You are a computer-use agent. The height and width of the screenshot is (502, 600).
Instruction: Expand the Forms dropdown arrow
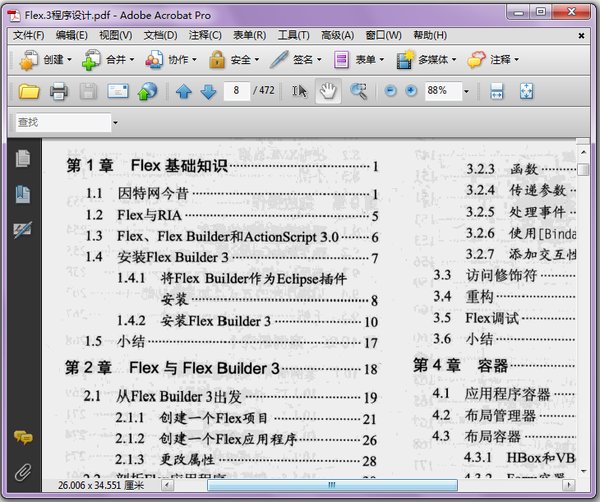point(381,60)
